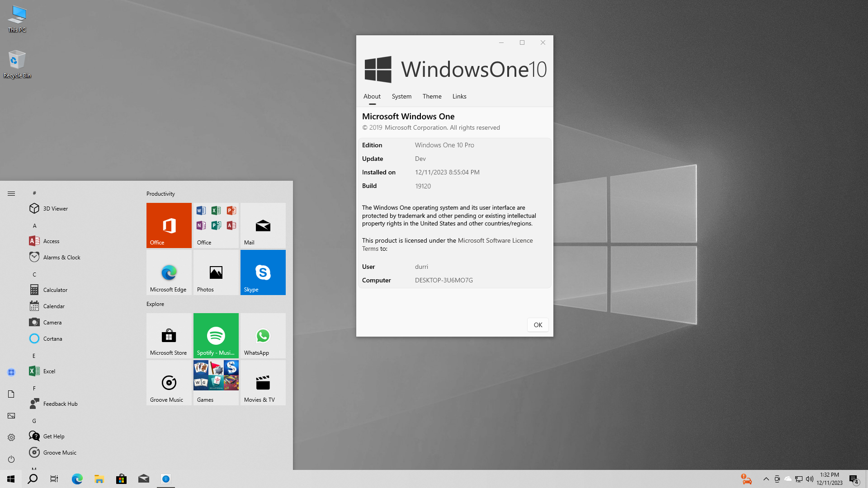The image size is (868, 488).
Task: Launch Calculator from the app list
Action: click(81, 290)
